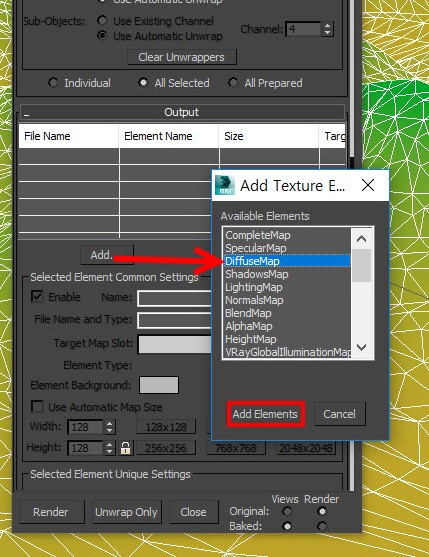Screen dimensions: 429x557
Task: Click the Clear Unwrappers button
Action: pyautogui.click(x=182, y=57)
